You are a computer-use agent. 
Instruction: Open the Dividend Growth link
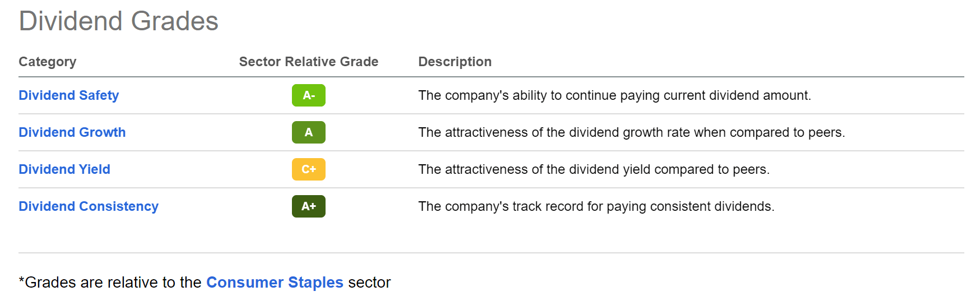(72, 132)
